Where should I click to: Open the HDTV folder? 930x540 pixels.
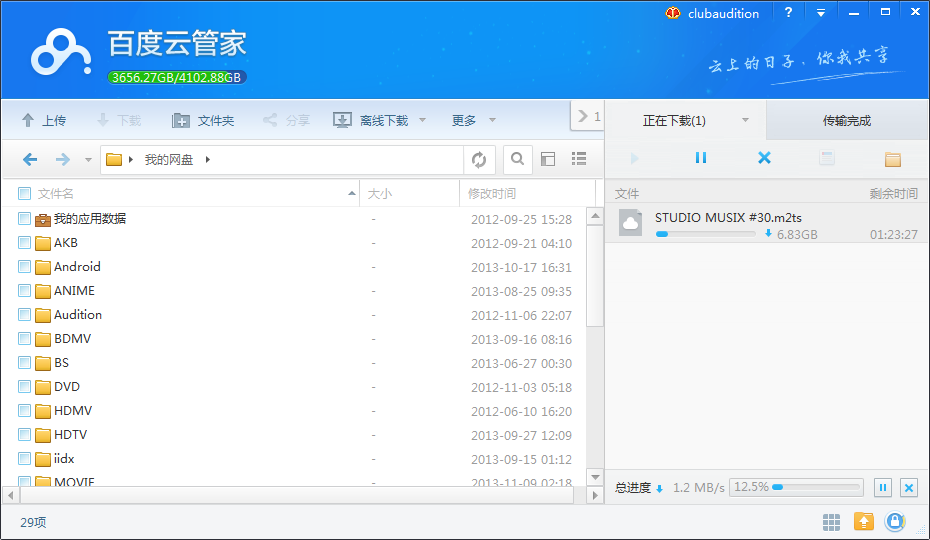pyautogui.click(x=71, y=434)
